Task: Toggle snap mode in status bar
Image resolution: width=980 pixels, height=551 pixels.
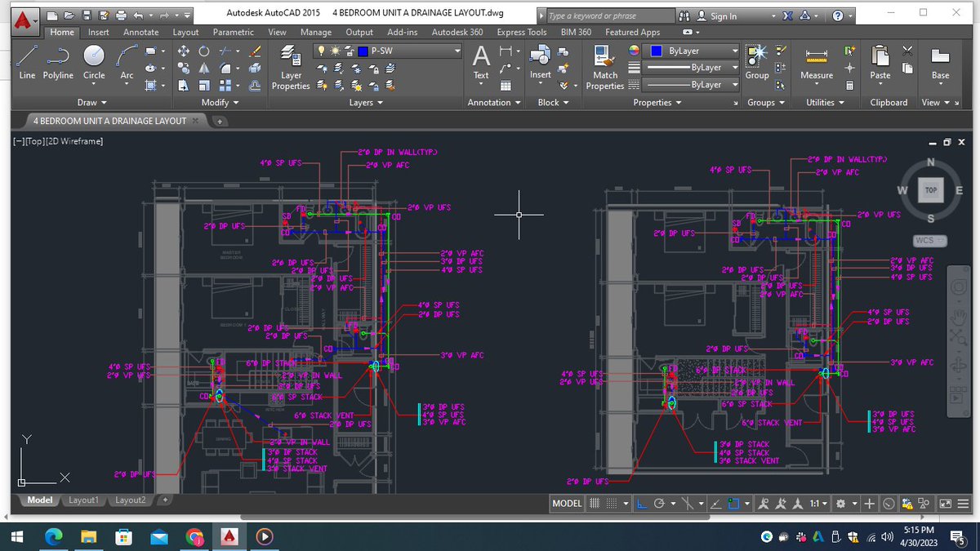Action: click(611, 504)
